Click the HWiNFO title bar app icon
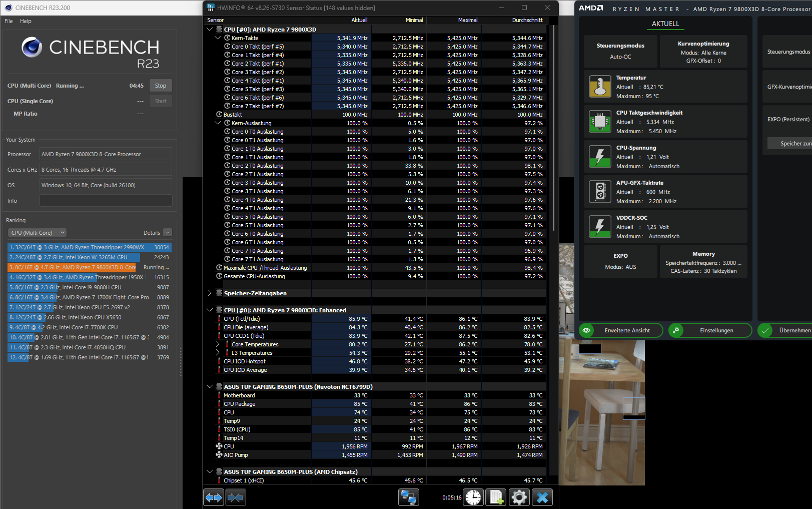The height and width of the screenshot is (509, 812). (x=210, y=8)
